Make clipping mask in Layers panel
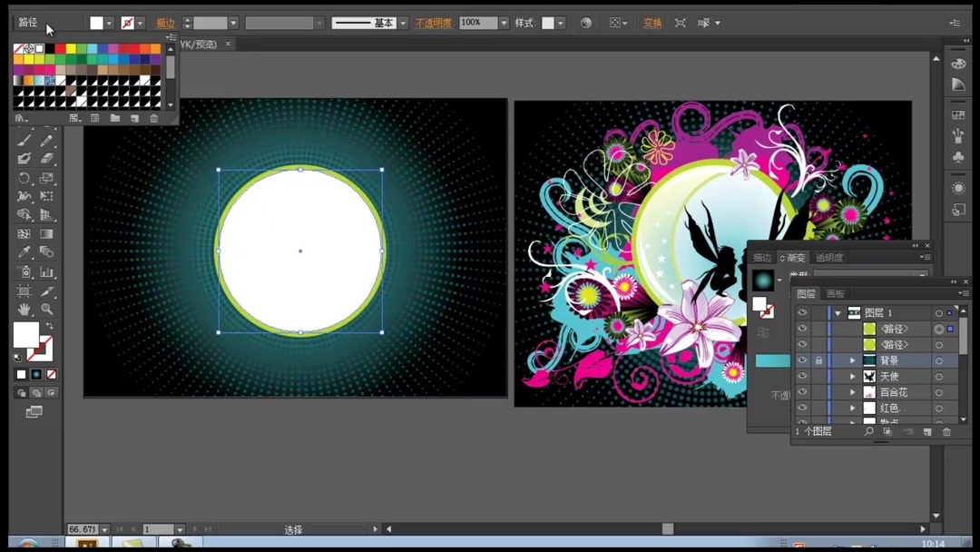The width and height of the screenshot is (980, 552). click(x=887, y=431)
